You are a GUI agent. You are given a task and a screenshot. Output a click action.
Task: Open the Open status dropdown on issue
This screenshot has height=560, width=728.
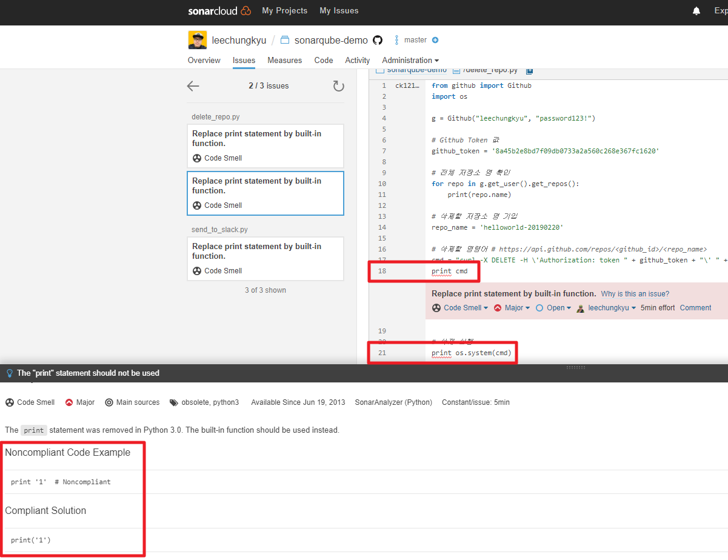click(x=553, y=308)
